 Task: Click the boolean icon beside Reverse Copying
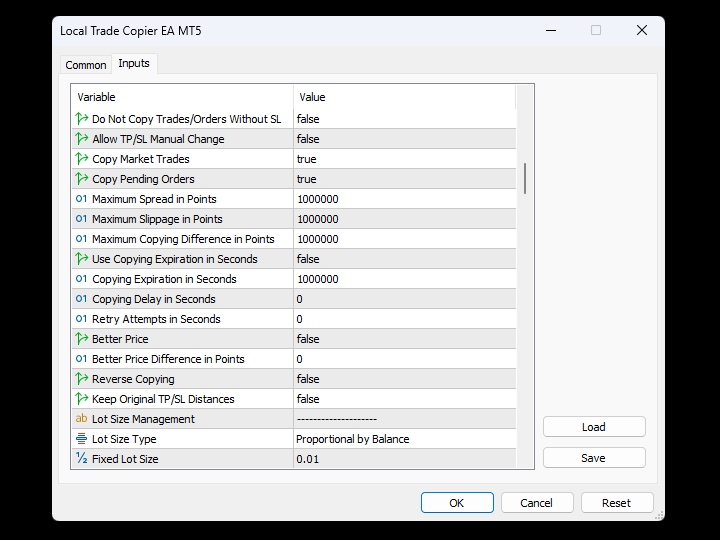(x=82, y=378)
